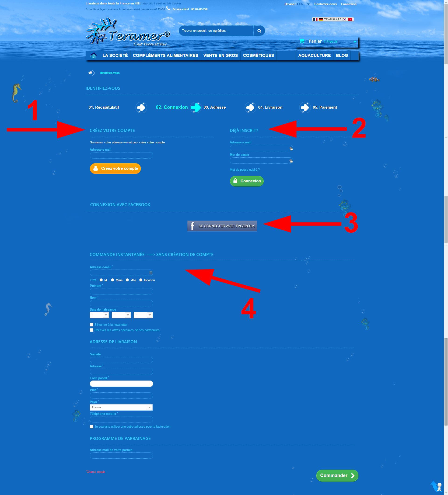Click the user account icon on Créez button
This screenshot has width=448, height=495.
[96, 168]
